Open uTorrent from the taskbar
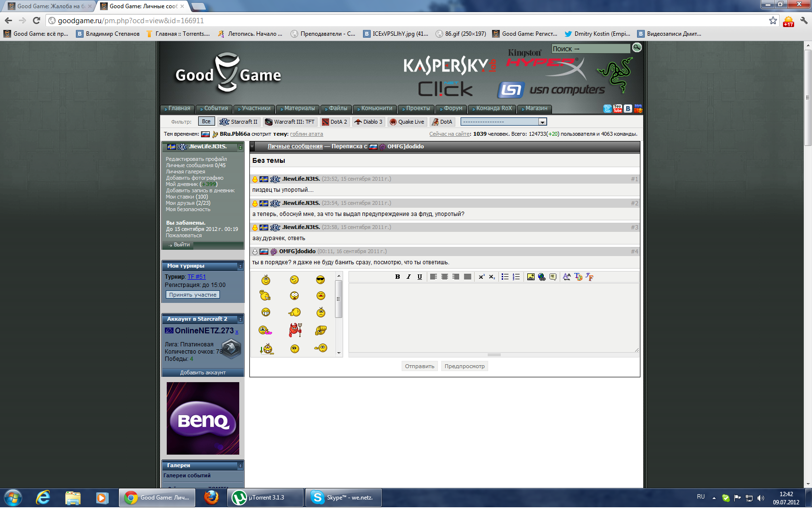812x515 pixels. [x=265, y=498]
